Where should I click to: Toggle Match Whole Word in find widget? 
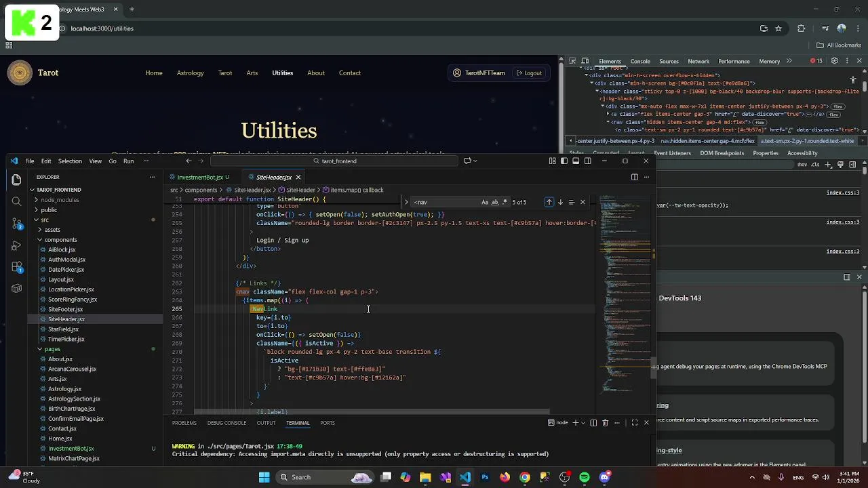494,202
